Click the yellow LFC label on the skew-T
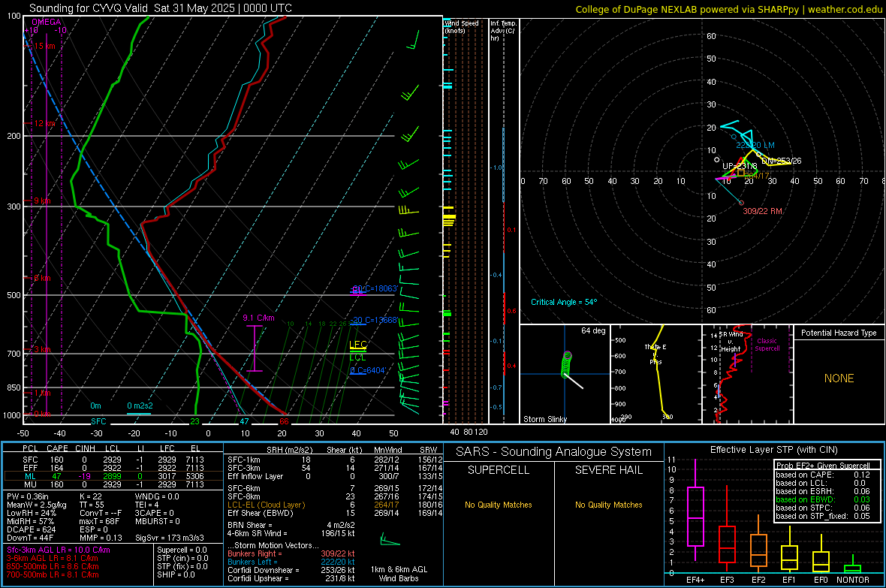This screenshot has height=588, width=886. point(357,345)
